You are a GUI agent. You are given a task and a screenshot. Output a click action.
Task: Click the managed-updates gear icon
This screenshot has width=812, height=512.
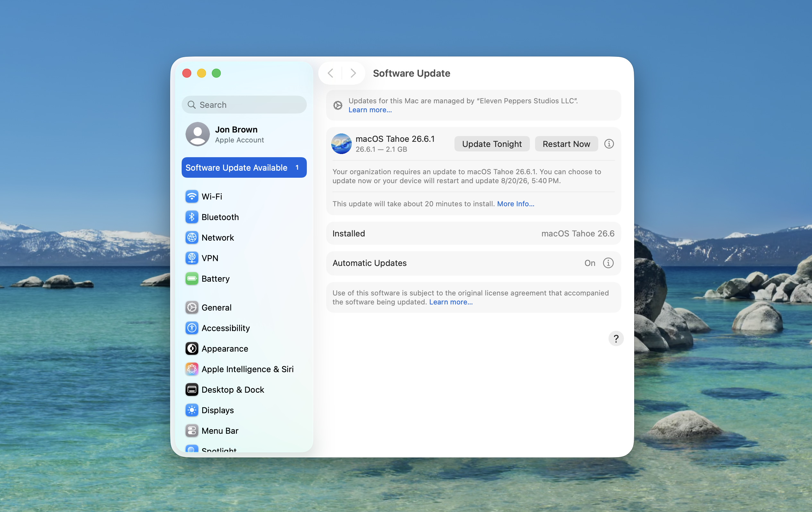(x=338, y=106)
